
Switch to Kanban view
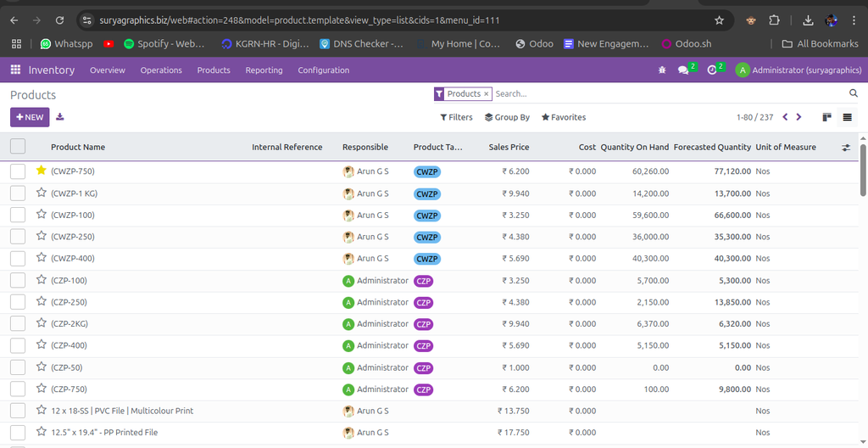tap(826, 117)
